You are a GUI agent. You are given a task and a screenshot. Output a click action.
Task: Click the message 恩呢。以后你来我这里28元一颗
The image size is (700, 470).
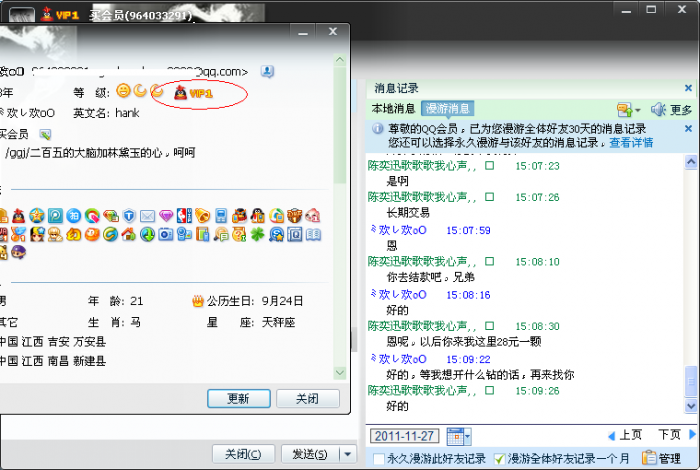pos(464,342)
